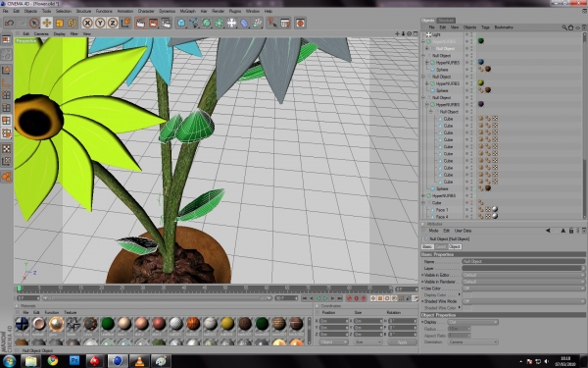Toggle the Y axis lock

[x=100, y=23]
